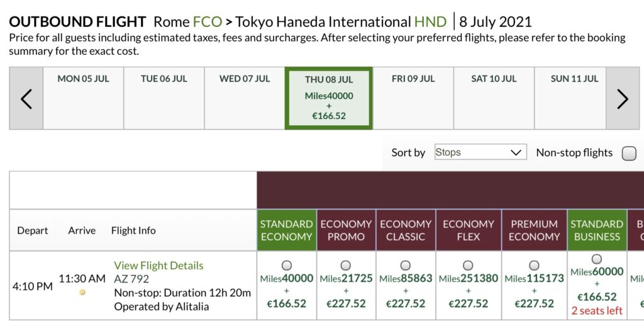The image size is (644, 329).
Task: Select Economy Classic 85863 miles fare
Action: [406, 265]
